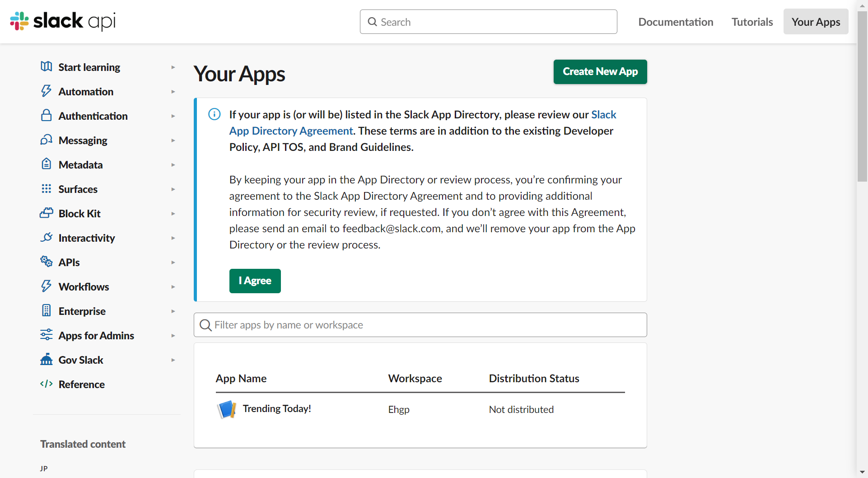This screenshot has height=478, width=868.
Task: Click the Start learning book icon
Action: click(46, 67)
